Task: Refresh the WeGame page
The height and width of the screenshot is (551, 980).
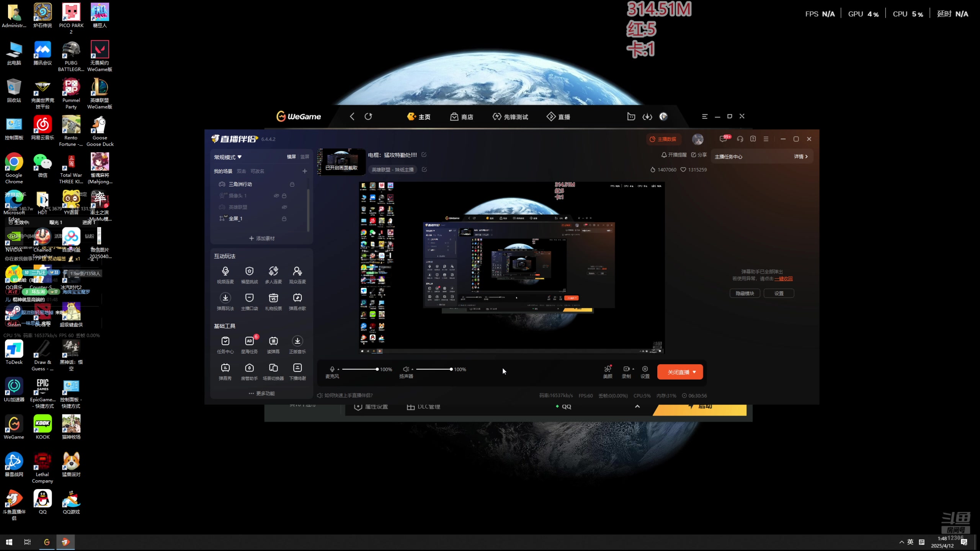Action: point(368,116)
